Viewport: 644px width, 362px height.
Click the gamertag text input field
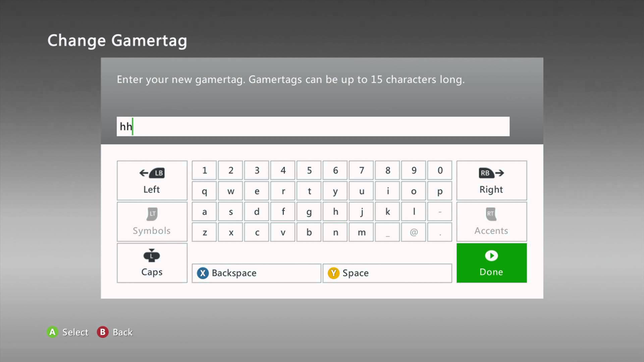coord(313,126)
